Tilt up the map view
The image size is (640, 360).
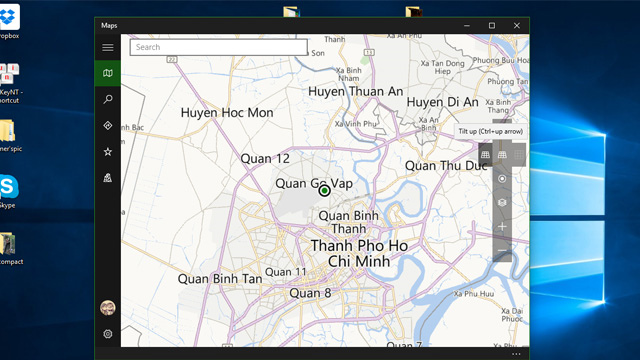click(x=485, y=155)
